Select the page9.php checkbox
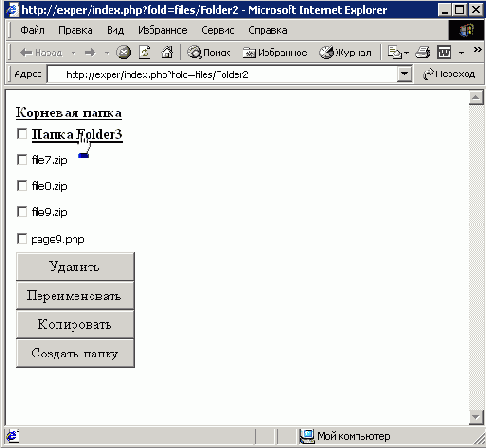 [22, 239]
